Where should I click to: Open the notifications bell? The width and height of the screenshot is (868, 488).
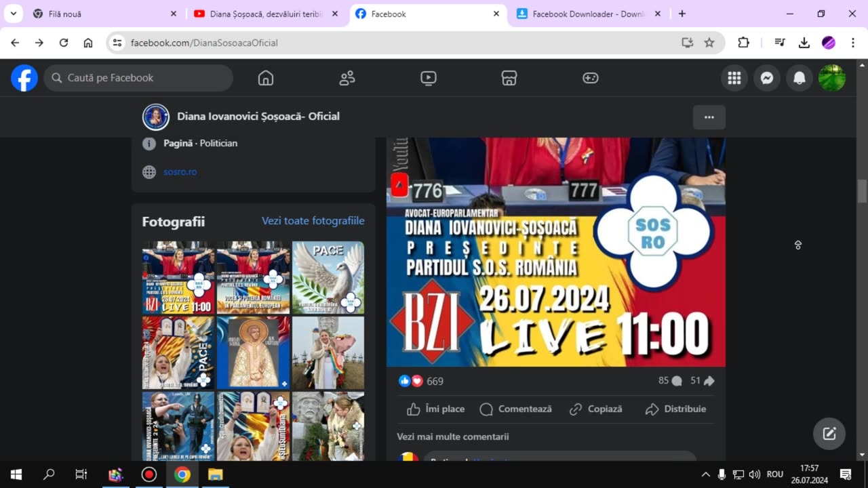pos(800,78)
